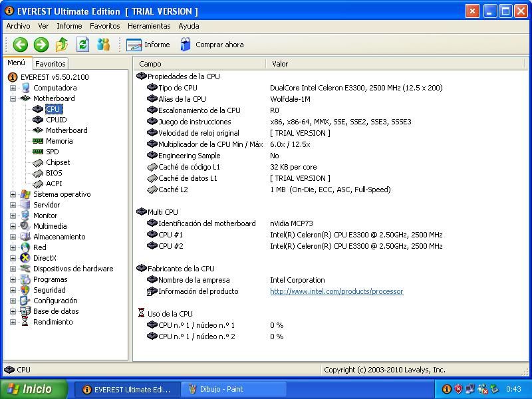This screenshot has height=399, width=532.
Task: Click the Chipset icon in the tree
Action: click(38, 162)
